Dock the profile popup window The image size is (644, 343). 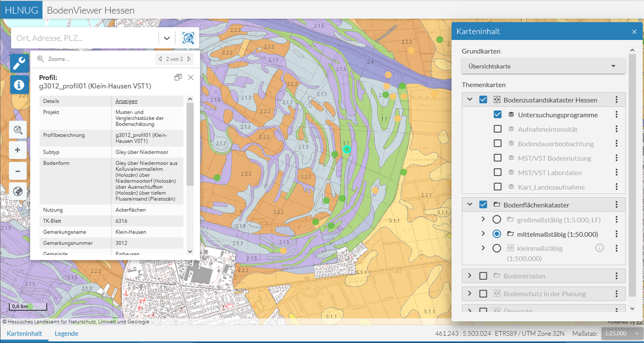coord(178,77)
